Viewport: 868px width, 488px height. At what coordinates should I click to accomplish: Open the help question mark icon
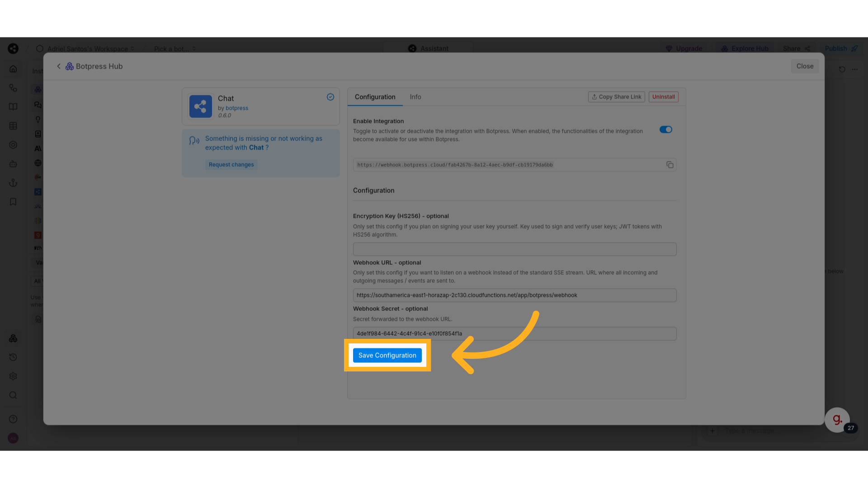pyautogui.click(x=13, y=419)
